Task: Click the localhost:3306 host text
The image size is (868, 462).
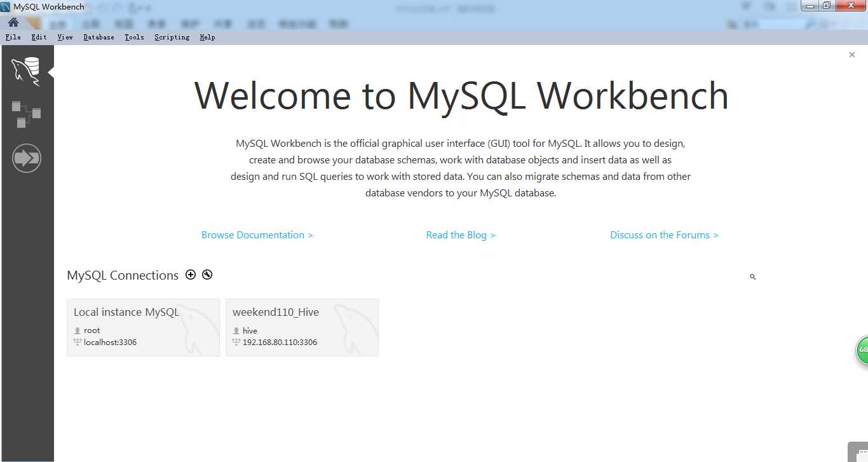Action: click(x=110, y=343)
